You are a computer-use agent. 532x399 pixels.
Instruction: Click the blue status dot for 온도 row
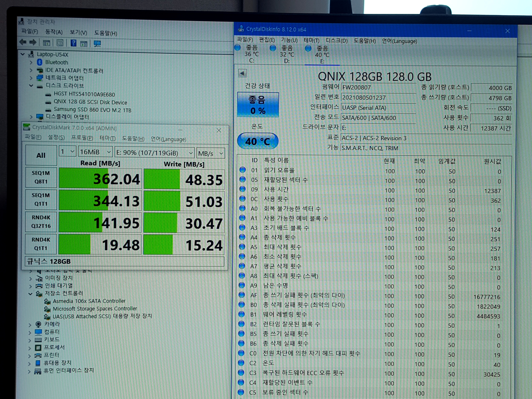point(241,362)
